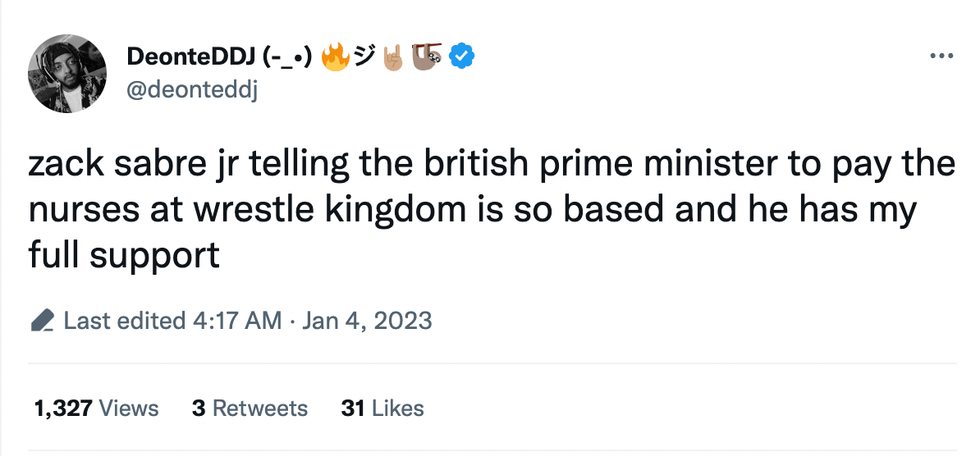Image resolution: width=980 pixels, height=456 pixels.
Task: Click the Jan 4, 2023 date
Action: click(366, 321)
